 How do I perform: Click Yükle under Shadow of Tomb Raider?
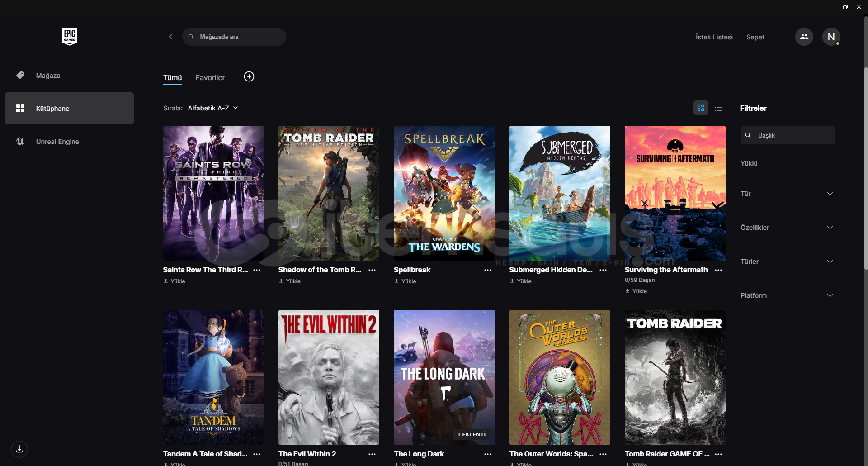290,281
